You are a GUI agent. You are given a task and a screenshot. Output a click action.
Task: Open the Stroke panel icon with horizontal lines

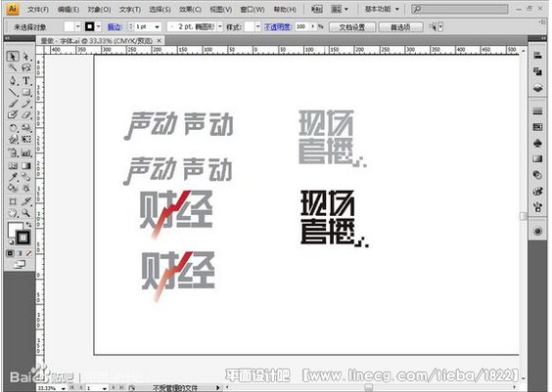click(537, 111)
